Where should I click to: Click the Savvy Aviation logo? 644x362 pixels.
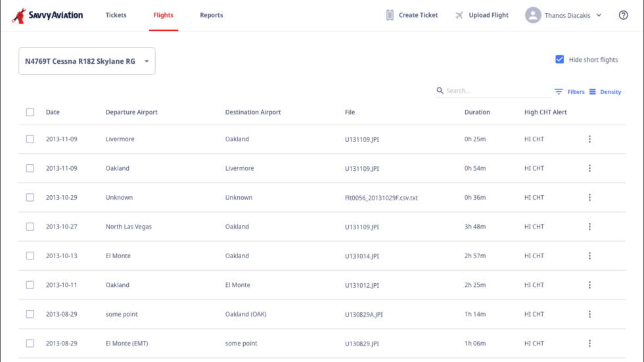(x=47, y=15)
